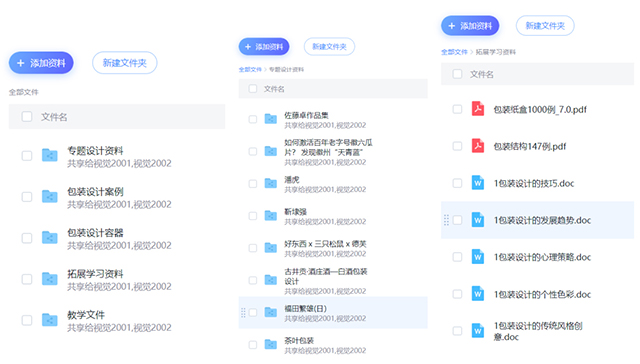
Task: Click the 茶叶包装 folder icon
Action: click(271, 344)
